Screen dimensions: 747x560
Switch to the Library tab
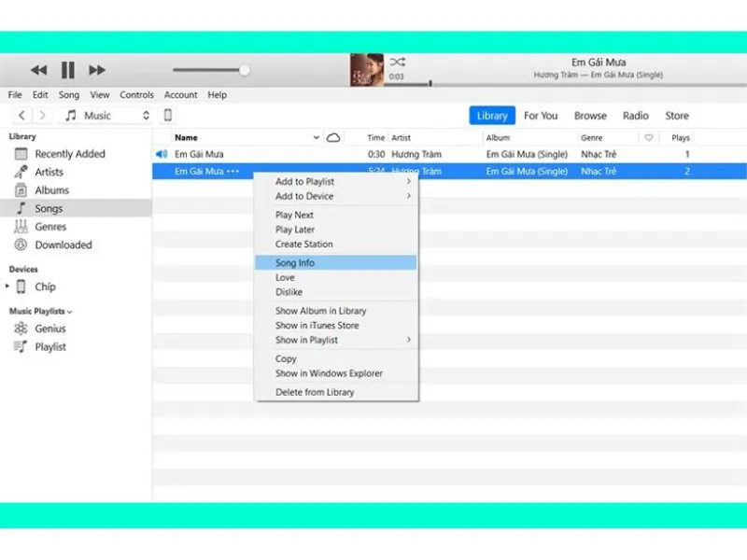(x=492, y=116)
